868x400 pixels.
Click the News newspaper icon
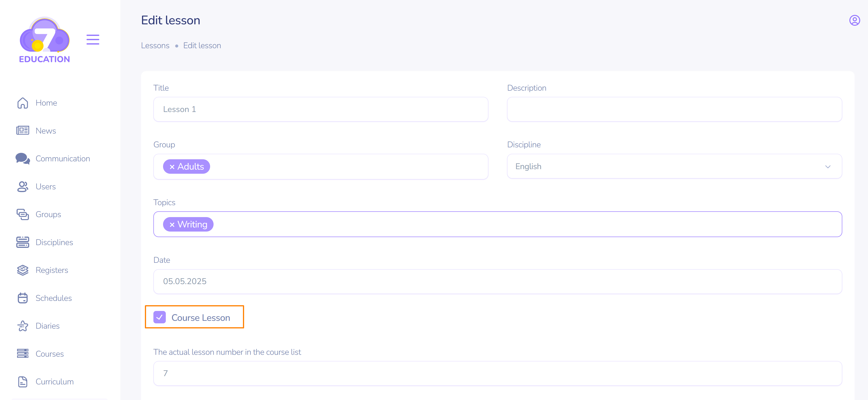23,131
